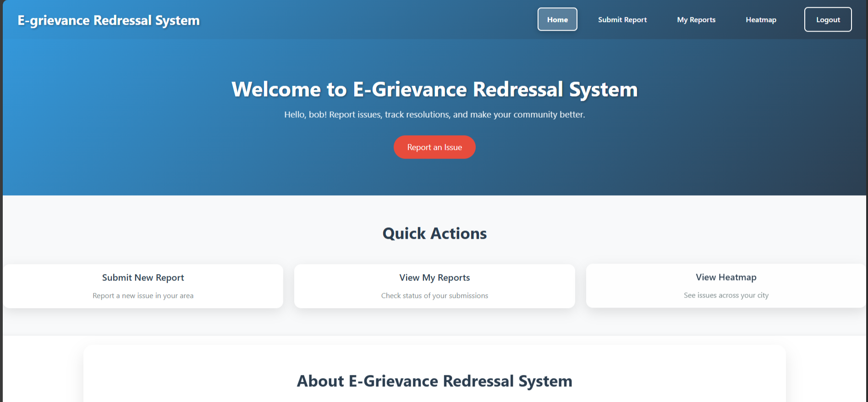Click the word 'About' in the bottom heading
This screenshot has height=402, width=868.
click(320, 381)
